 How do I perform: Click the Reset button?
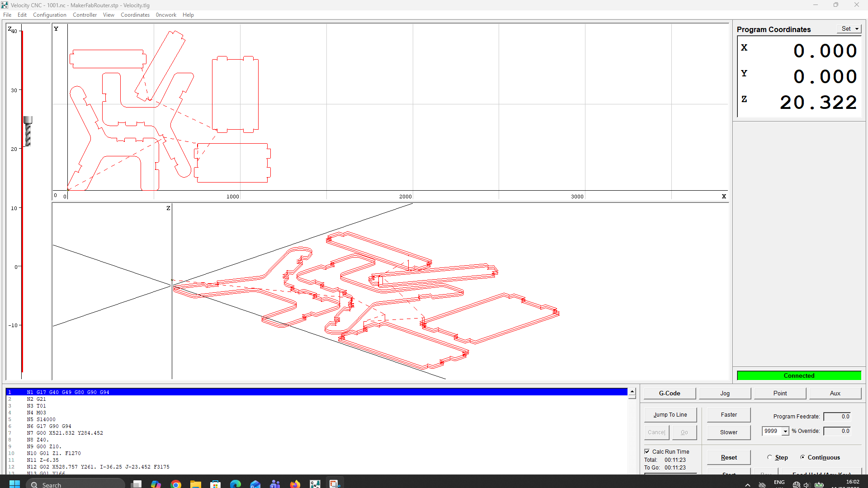point(728,457)
